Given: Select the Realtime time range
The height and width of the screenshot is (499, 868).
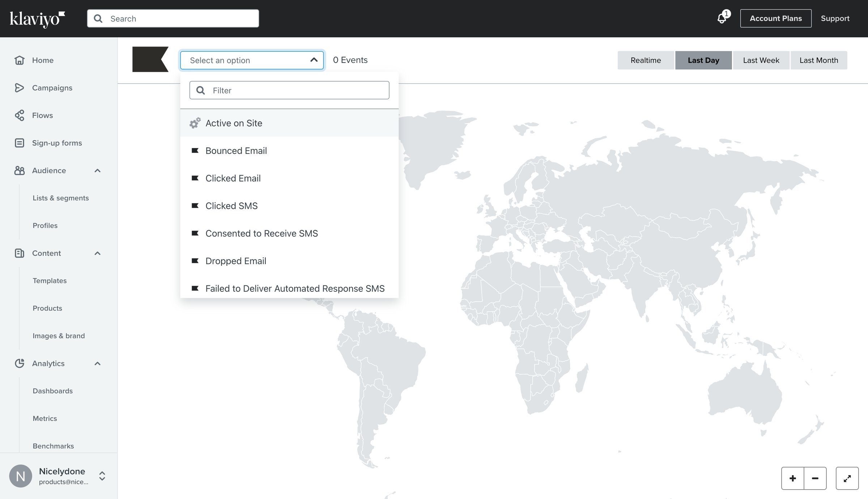Looking at the screenshot, I should tap(646, 60).
